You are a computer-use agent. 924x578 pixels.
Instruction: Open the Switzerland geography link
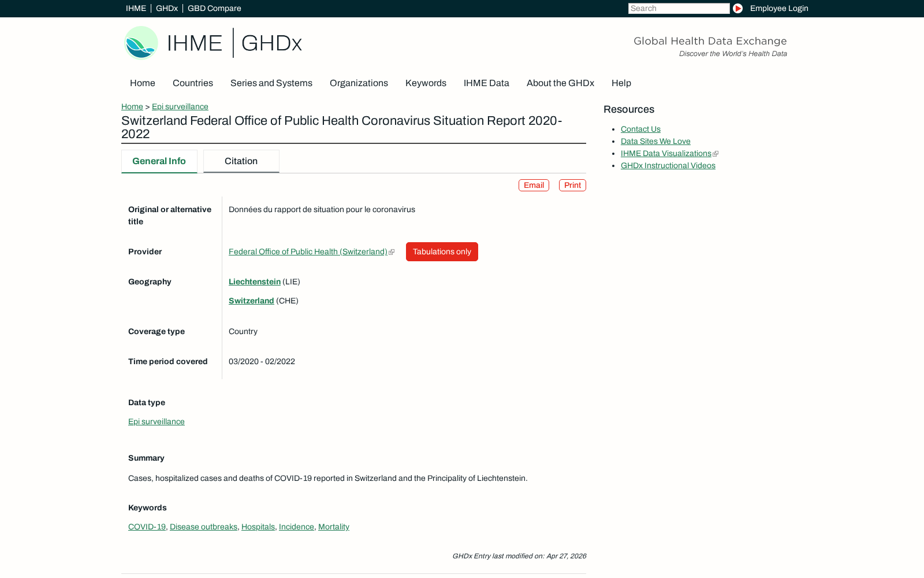[251, 301]
